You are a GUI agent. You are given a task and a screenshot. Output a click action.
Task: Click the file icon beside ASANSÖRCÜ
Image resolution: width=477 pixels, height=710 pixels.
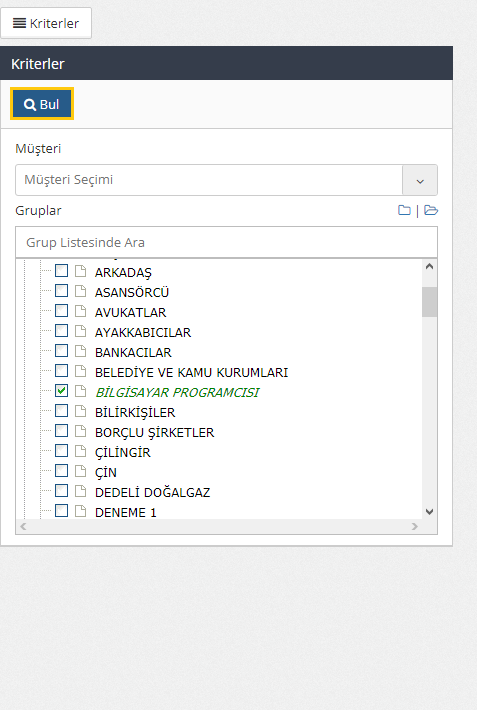pyautogui.click(x=81, y=291)
